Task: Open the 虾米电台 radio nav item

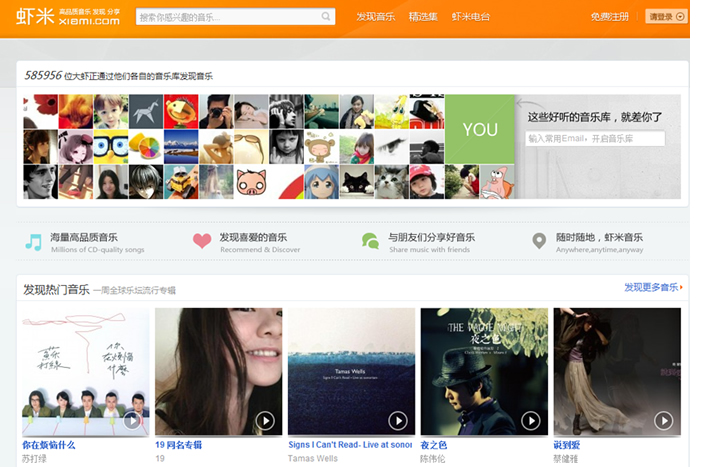Action: pos(471,17)
